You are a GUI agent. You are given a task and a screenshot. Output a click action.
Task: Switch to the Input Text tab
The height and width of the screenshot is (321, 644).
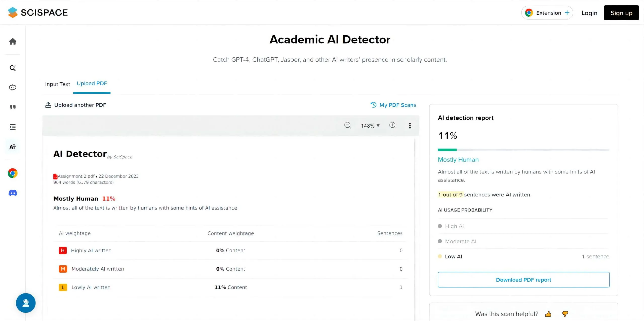point(57,84)
